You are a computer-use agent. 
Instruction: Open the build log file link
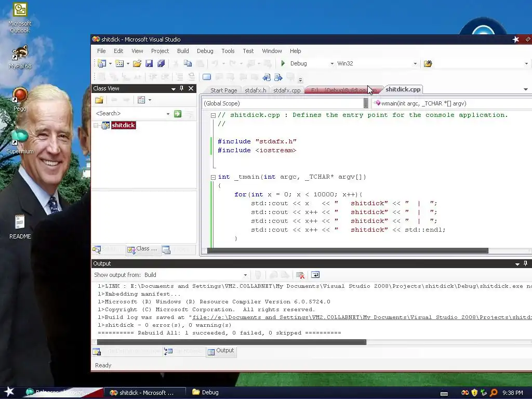(362, 317)
